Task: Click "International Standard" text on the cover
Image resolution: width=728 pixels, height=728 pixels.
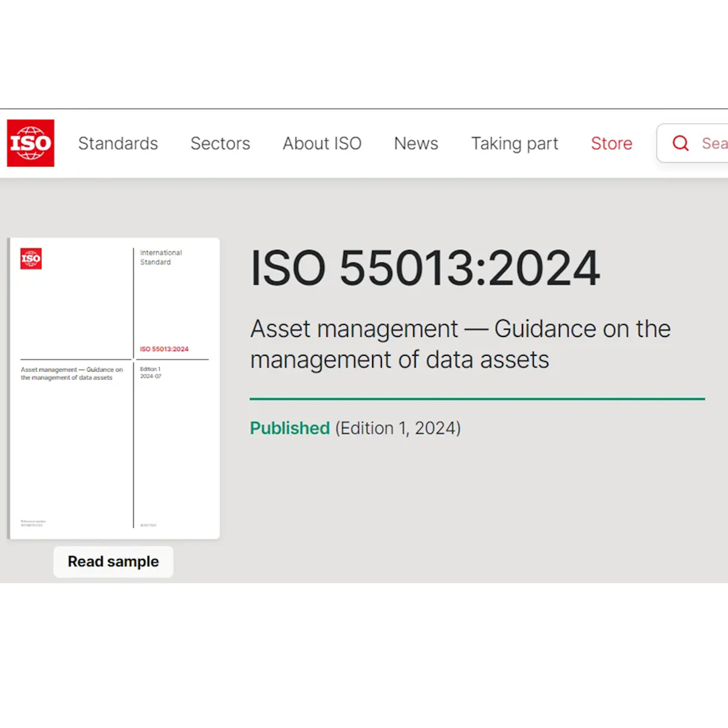Action: [x=161, y=258]
